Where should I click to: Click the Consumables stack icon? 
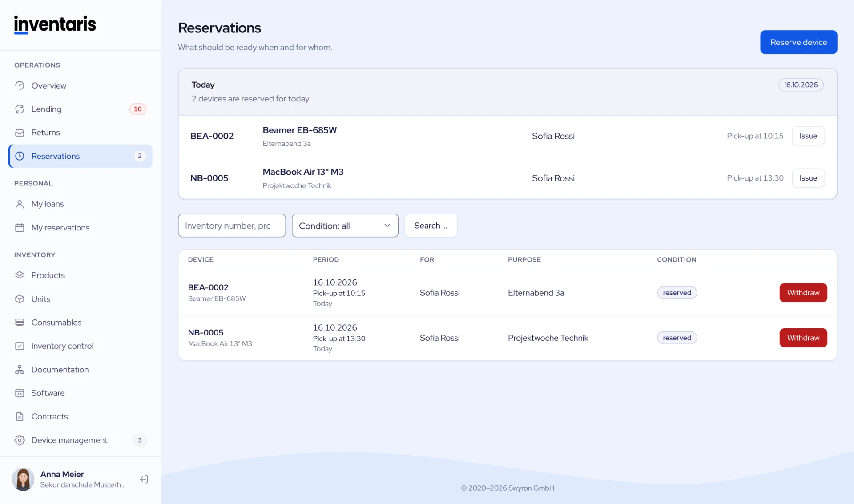[x=20, y=322]
